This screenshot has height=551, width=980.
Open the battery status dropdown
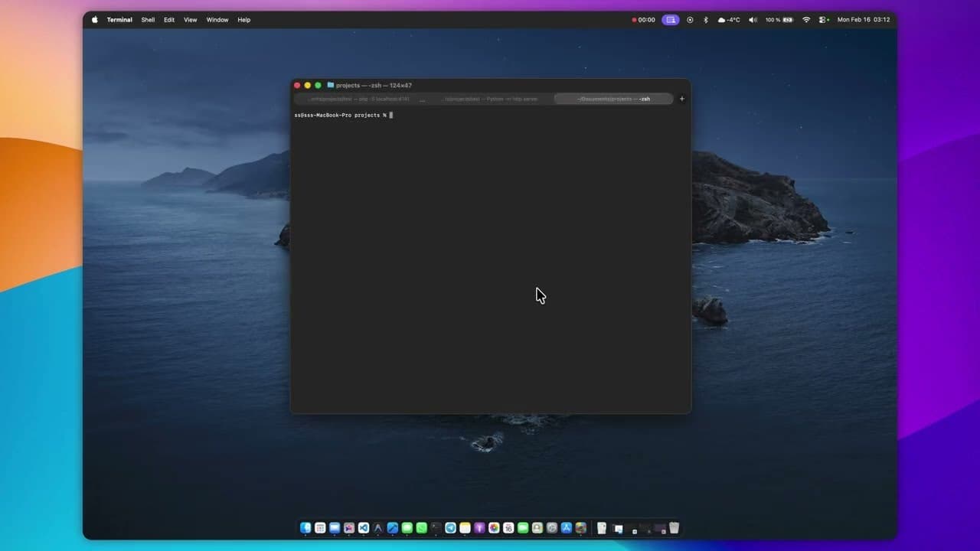(x=779, y=20)
